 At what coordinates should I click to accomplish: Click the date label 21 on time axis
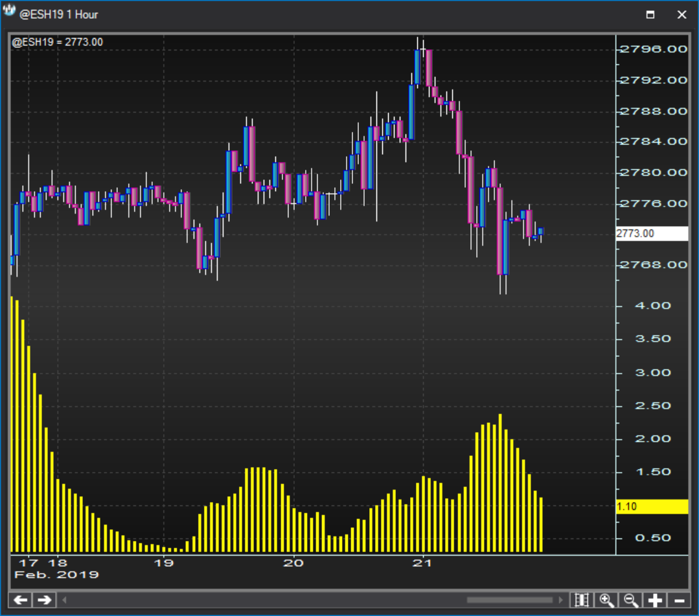pos(422,563)
